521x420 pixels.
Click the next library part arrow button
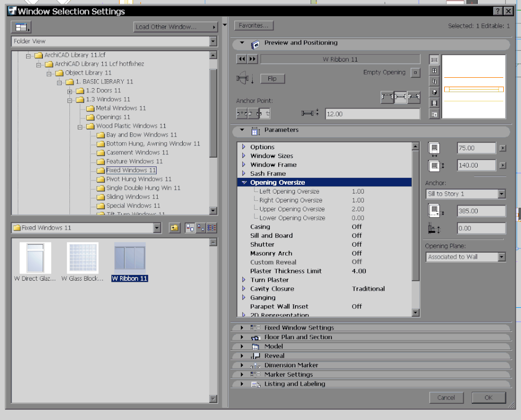click(x=253, y=59)
